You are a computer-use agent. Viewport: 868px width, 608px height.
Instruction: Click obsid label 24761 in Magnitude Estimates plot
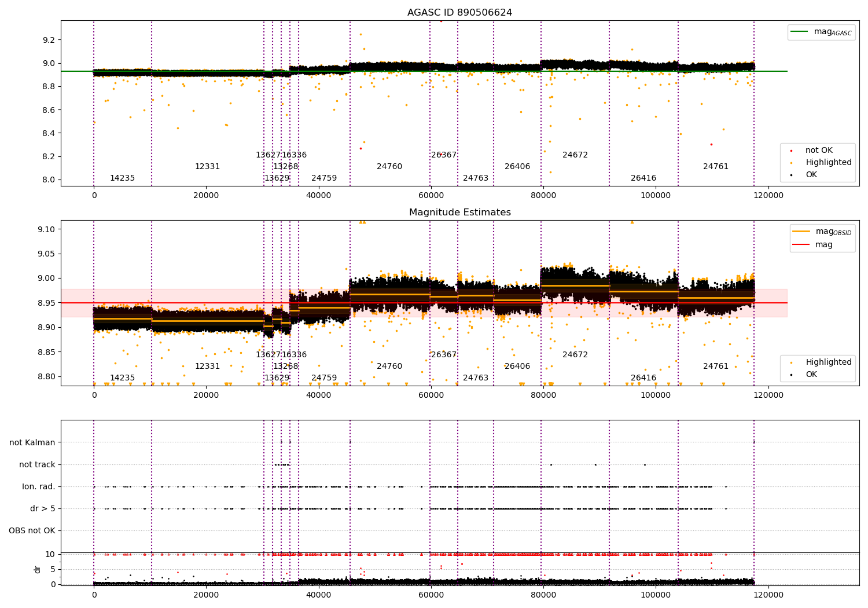[716, 367]
